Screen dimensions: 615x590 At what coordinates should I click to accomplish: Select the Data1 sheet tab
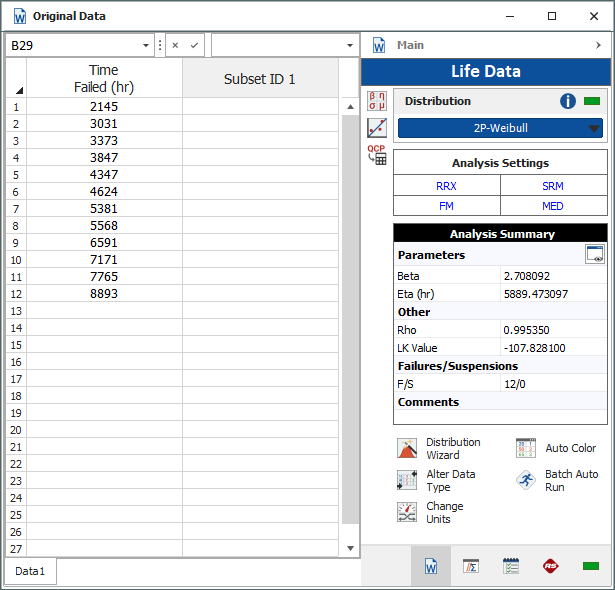coord(30,571)
